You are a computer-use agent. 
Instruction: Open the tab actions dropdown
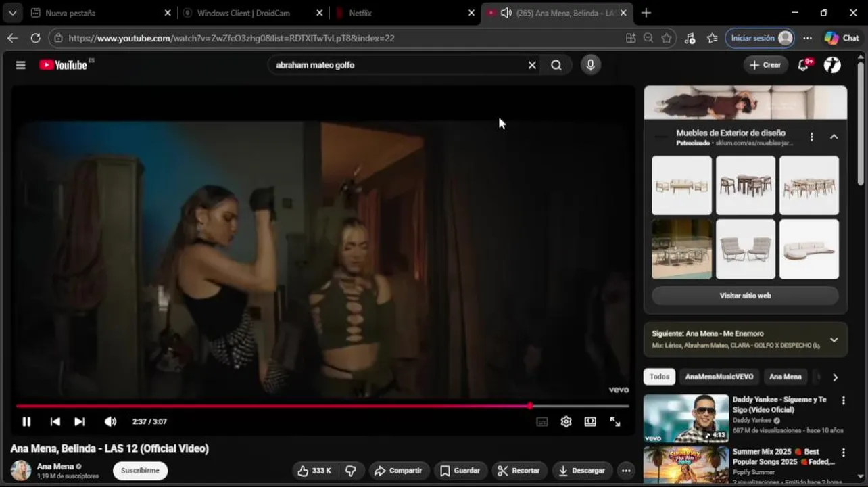12,13
